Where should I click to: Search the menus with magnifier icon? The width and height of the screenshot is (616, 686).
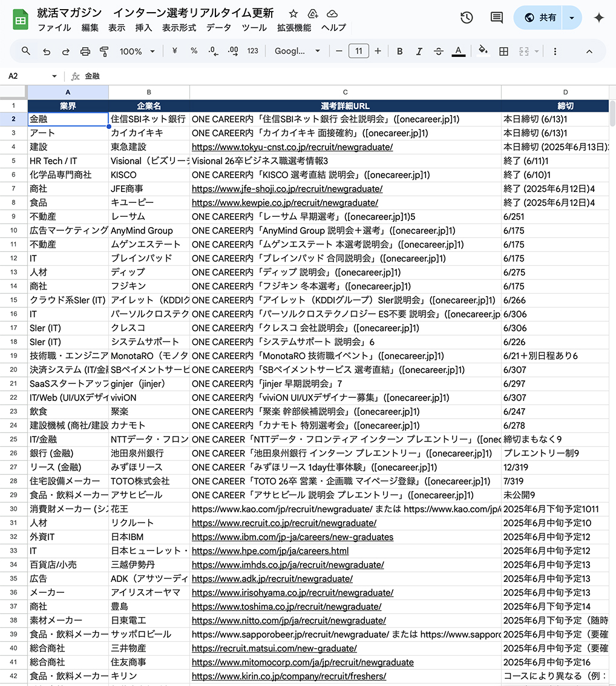(x=26, y=51)
